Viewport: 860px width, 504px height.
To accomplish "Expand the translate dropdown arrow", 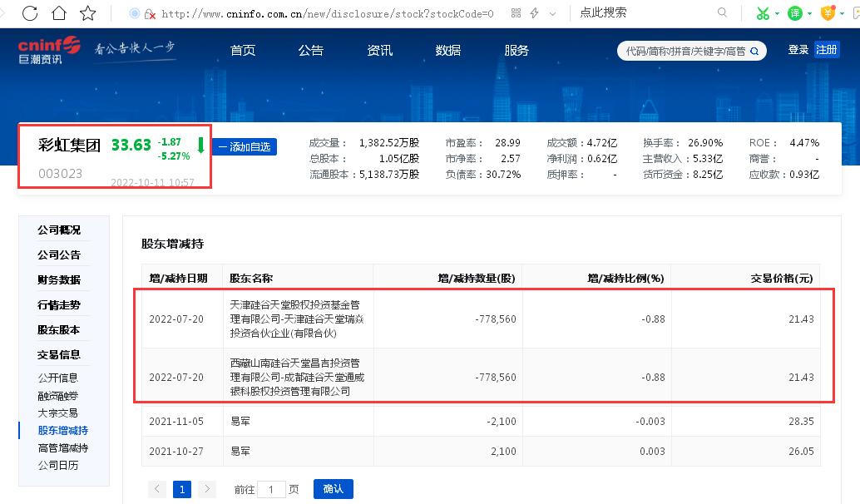I will pos(809,13).
